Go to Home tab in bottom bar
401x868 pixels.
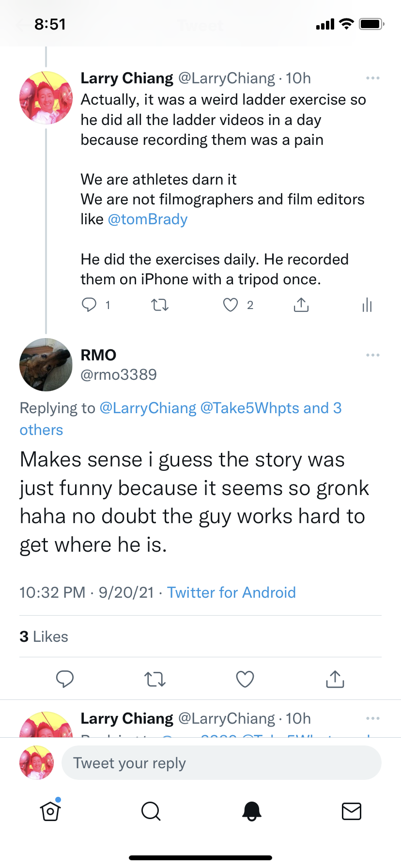point(50,811)
